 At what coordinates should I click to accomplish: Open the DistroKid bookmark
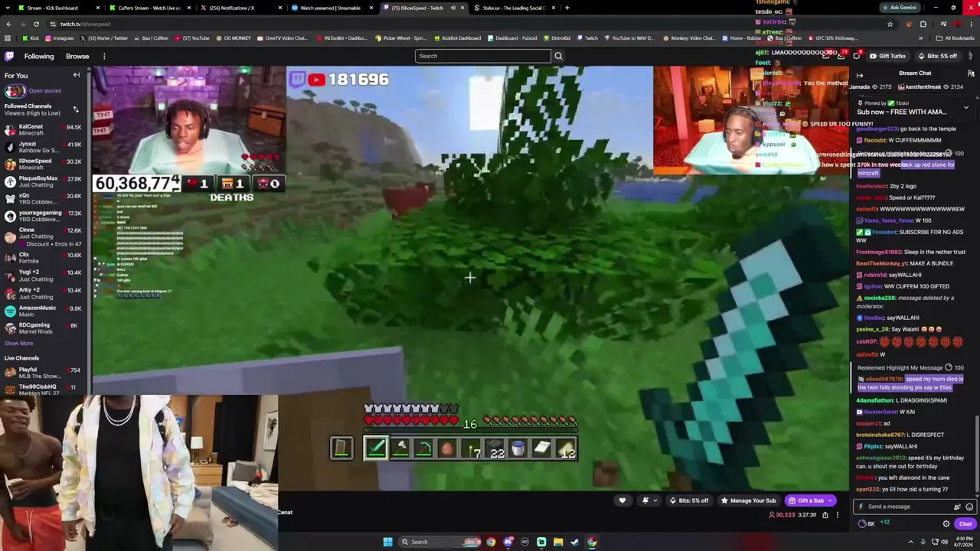(x=556, y=38)
